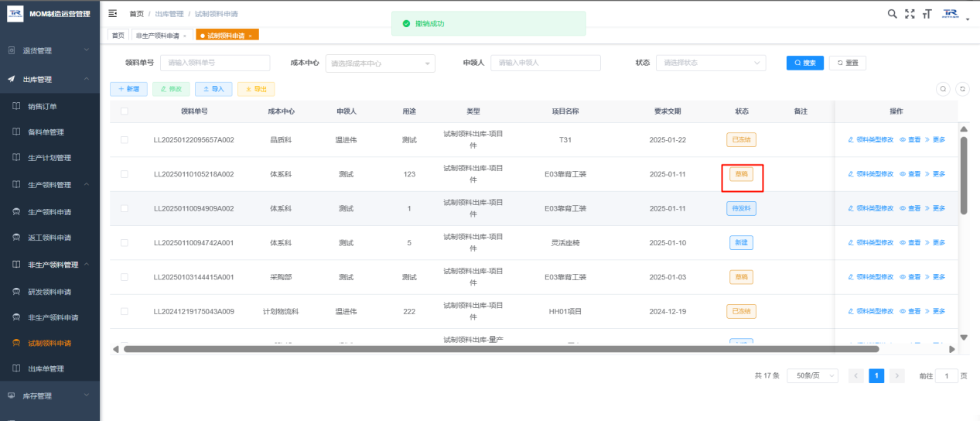Screen dimensions: 980x421
Task: Tick checkbox for row LL20250122095657A002
Action: 124,140
